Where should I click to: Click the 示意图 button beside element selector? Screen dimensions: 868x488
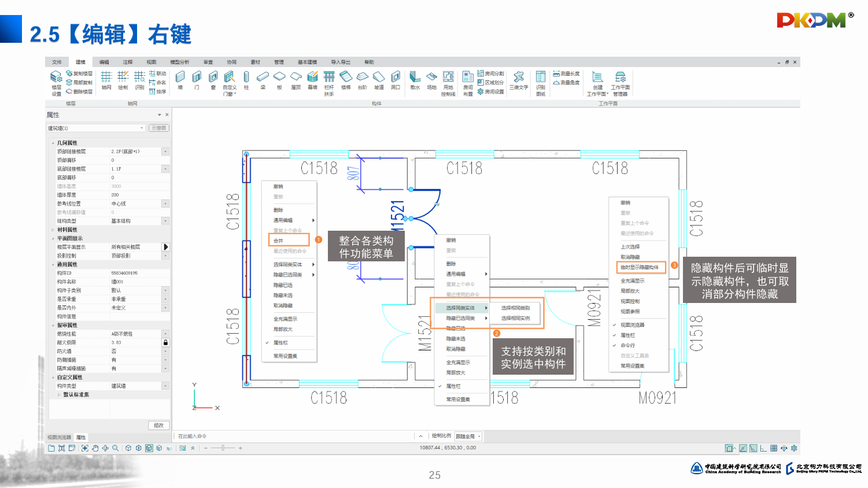click(x=158, y=128)
